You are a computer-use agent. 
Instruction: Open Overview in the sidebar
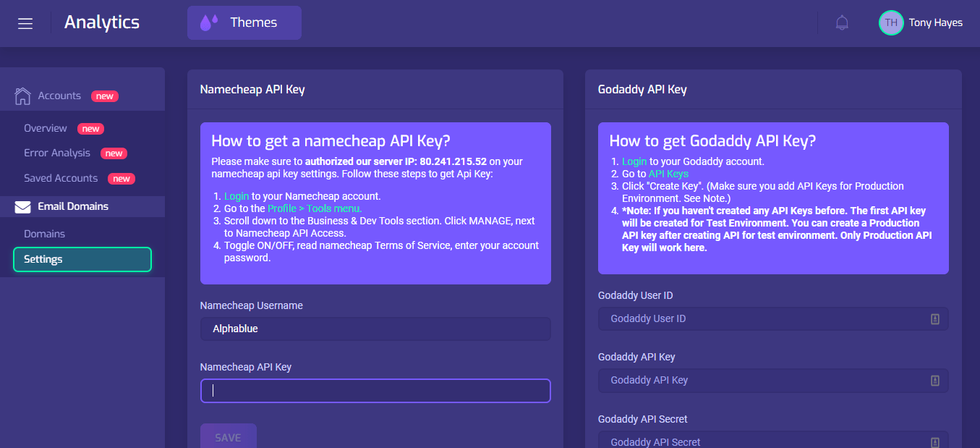tap(46, 128)
